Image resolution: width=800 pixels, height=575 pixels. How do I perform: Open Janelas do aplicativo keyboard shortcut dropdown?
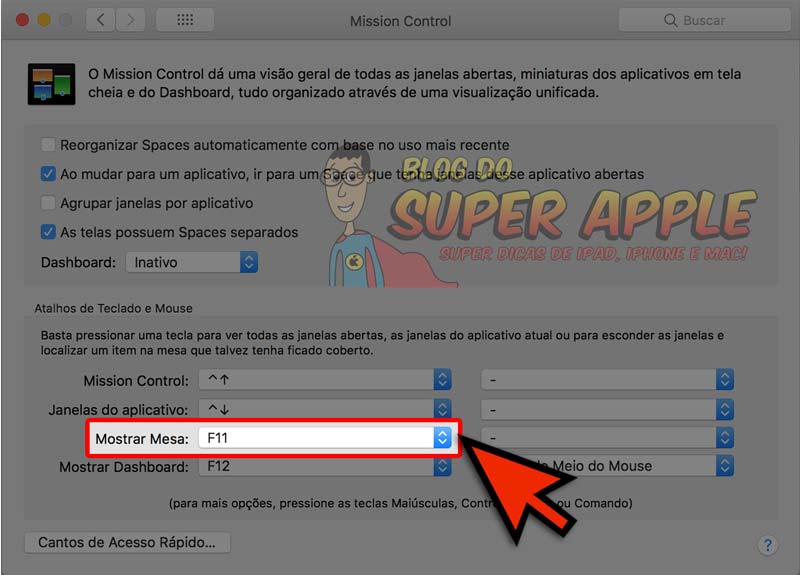tap(325, 409)
